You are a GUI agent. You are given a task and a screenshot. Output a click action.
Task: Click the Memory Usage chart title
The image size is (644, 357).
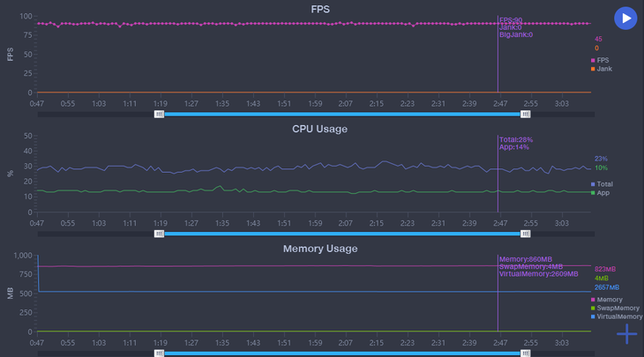[x=319, y=249]
